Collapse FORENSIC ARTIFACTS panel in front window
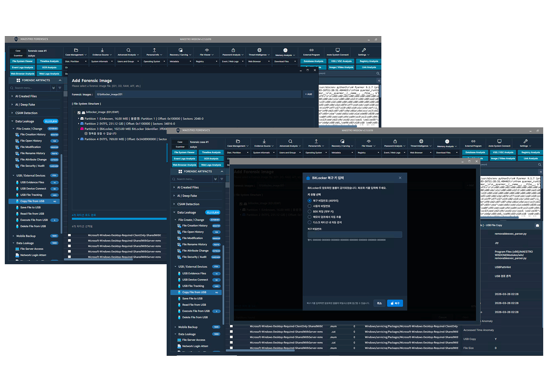The height and width of the screenshot is (392, 548). tap(222, 171)
